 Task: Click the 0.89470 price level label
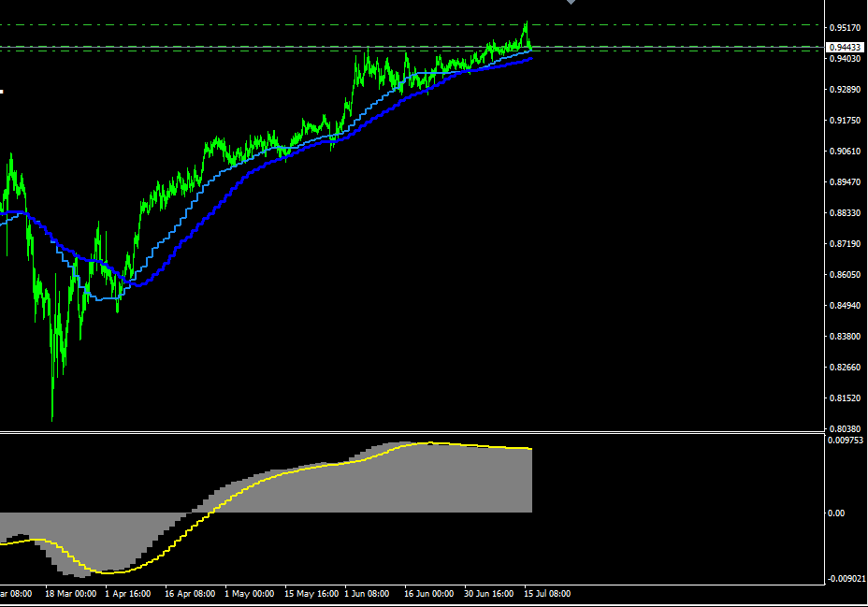[x=845, y=182]
